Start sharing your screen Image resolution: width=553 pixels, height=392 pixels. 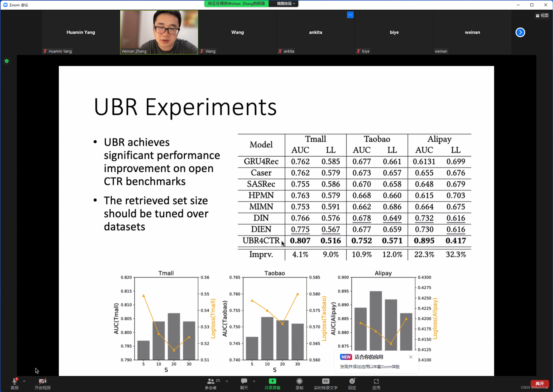click(x=273, y=383)
